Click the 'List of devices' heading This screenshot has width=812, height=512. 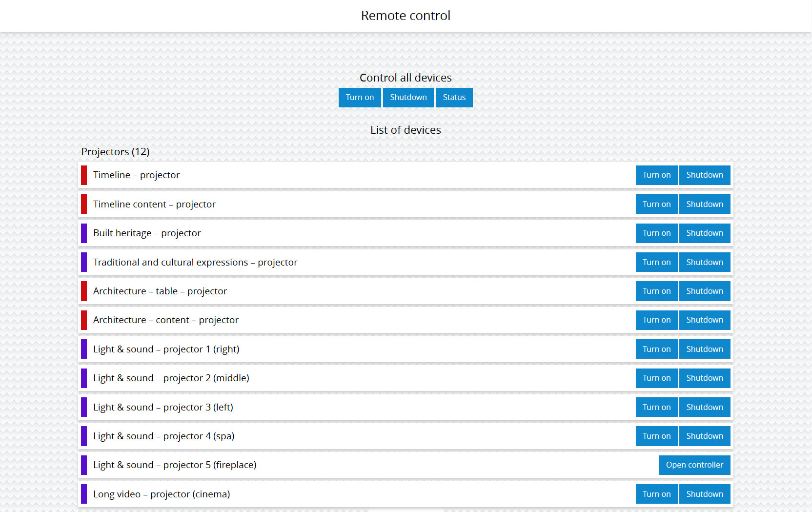click(406, 130)
